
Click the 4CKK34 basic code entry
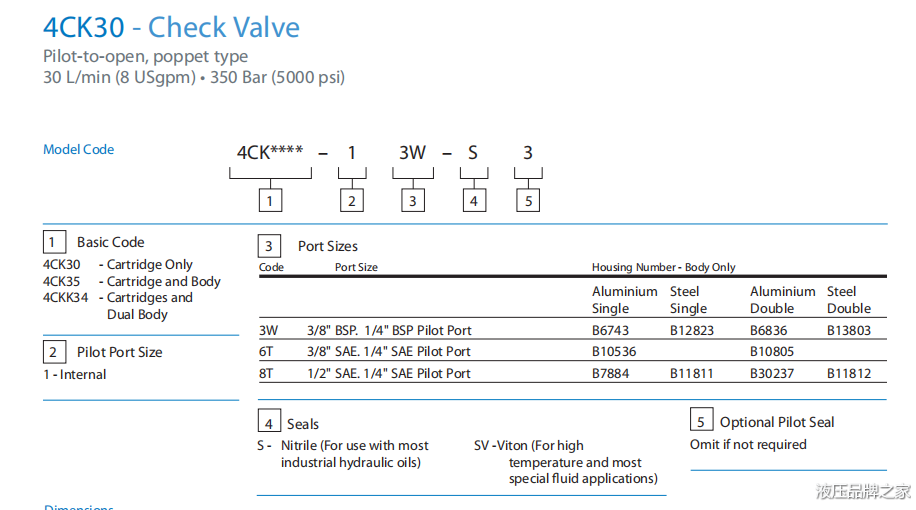click(66, 298)
